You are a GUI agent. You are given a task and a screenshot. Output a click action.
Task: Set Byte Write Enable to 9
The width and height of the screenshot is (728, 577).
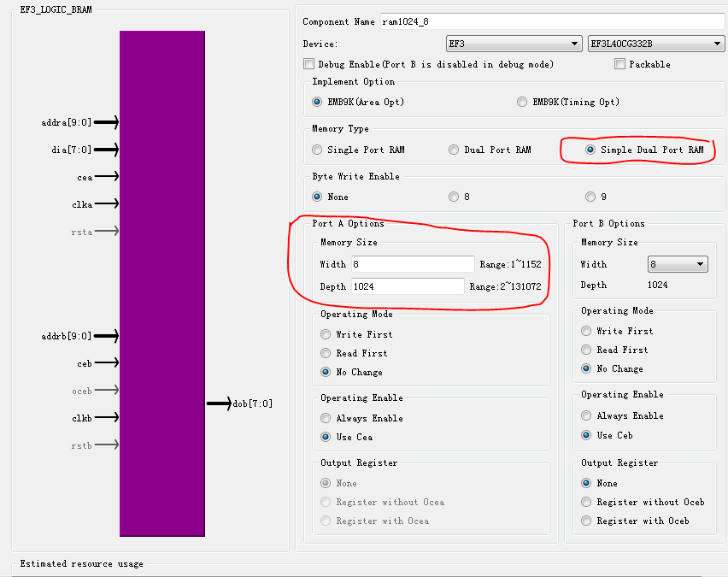coord(590,197)
